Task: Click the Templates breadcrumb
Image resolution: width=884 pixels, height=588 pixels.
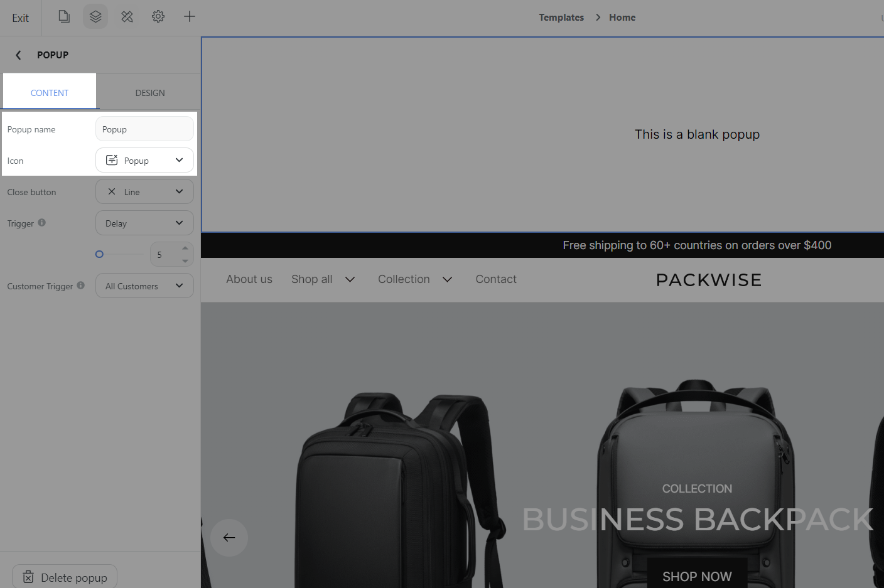Action: coord(561,18)
